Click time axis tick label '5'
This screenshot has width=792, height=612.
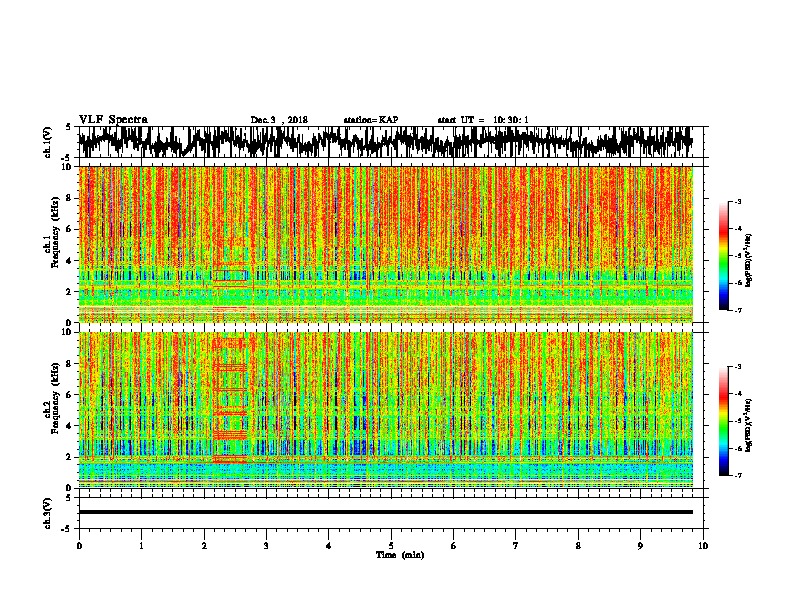(x=391, y=546)
